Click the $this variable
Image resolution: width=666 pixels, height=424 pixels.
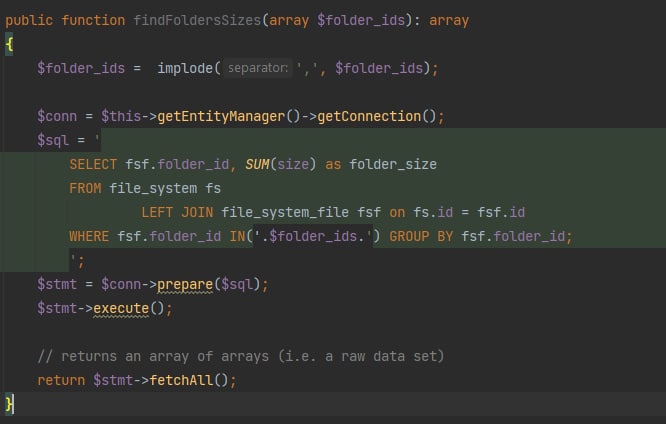click(121, 116)
